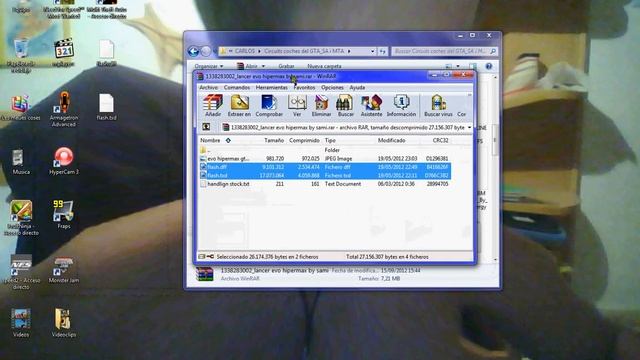Select the NFS Speed2 desktop shortcut
640x360 pixels.
[x=21, y=272]
